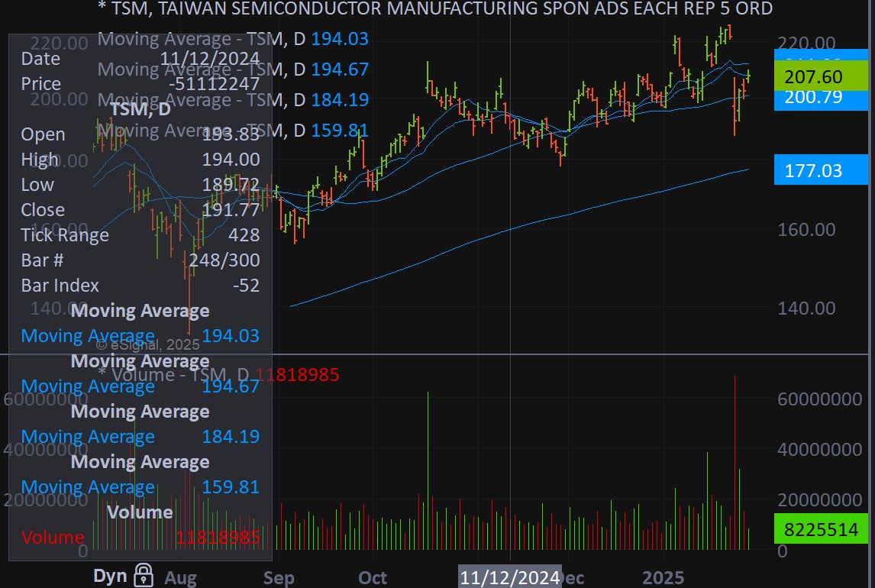Click the 2025 label on the time axis

(663, 578)
